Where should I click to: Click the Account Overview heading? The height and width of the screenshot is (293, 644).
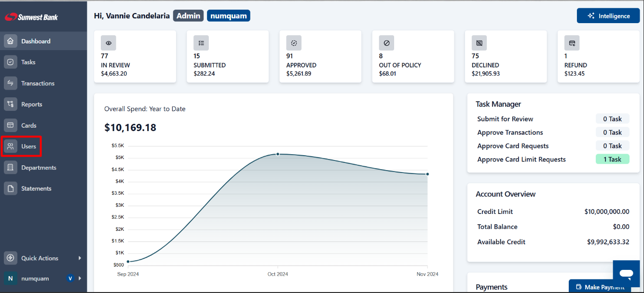tap(506, 194)
